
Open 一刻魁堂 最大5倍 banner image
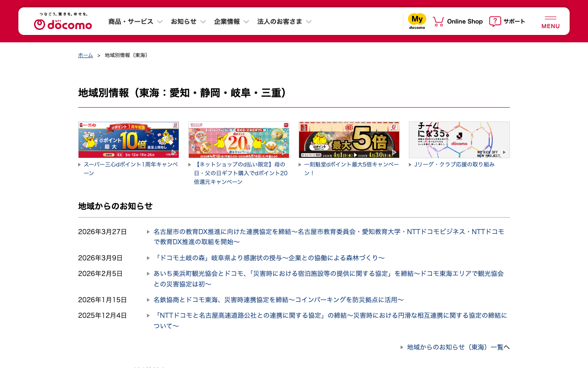coord(349,140)
